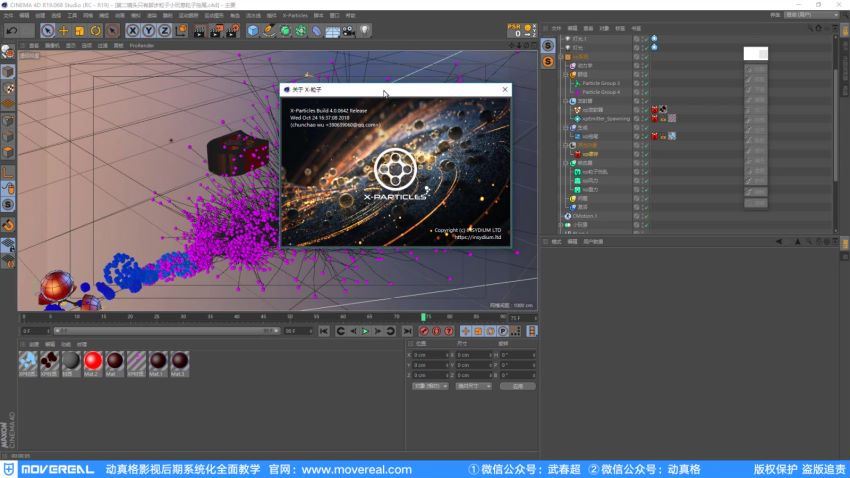This screenshot has height=478, width=850.
Task: Select Particle Group 3 in object tree
Action: tap(601, 83)
